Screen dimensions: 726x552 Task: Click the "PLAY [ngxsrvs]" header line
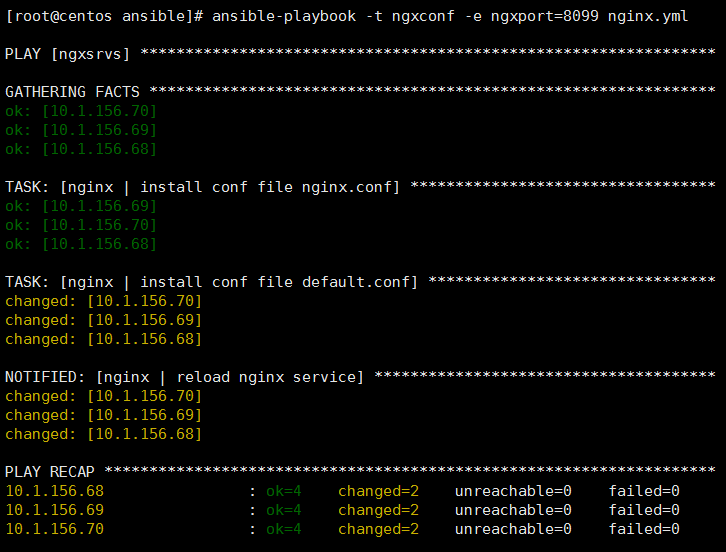(x=68, y=54)
